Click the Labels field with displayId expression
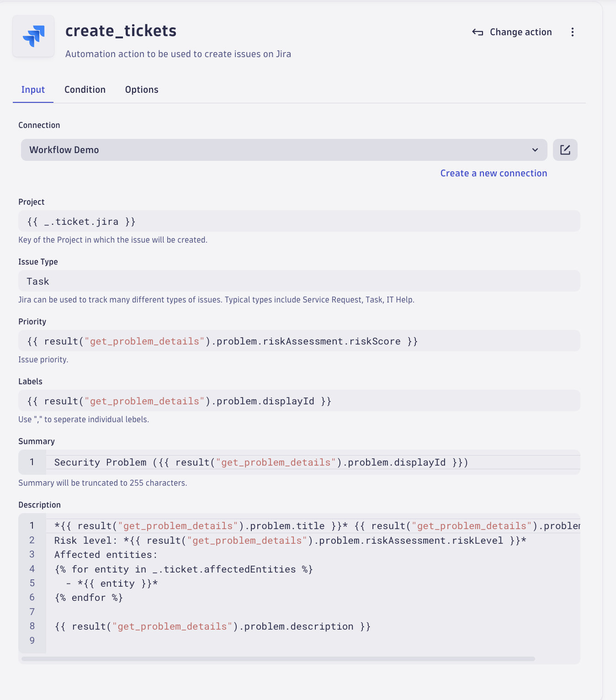This screenshot has height=700, width=616. (x=299, y=400)
